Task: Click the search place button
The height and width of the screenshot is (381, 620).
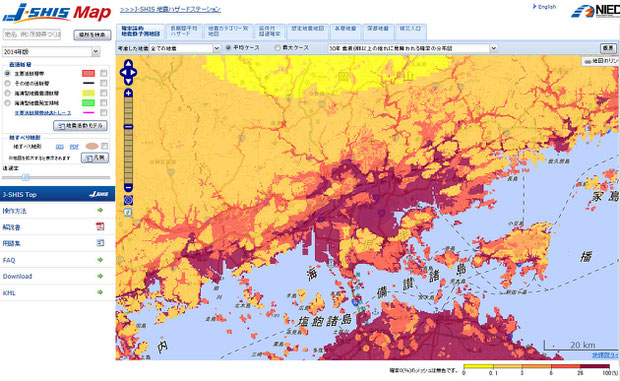Action: click(x=92, y=35)
